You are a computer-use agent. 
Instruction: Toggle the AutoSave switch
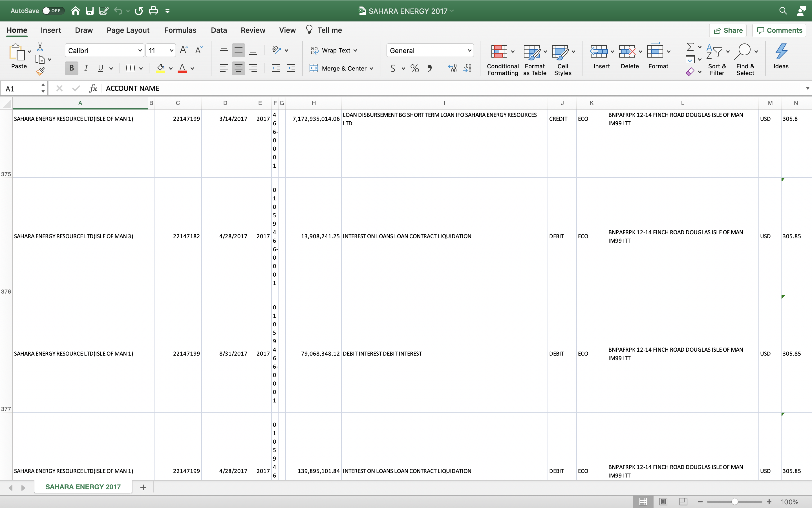coord(53,11)
